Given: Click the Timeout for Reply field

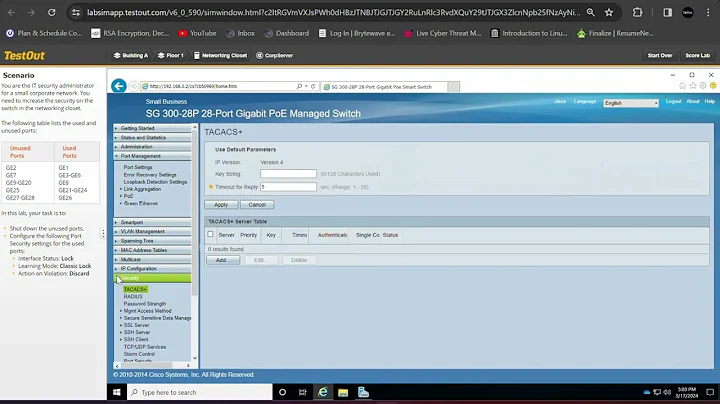Looking at the screenshot, I should (x=288, y=187).
